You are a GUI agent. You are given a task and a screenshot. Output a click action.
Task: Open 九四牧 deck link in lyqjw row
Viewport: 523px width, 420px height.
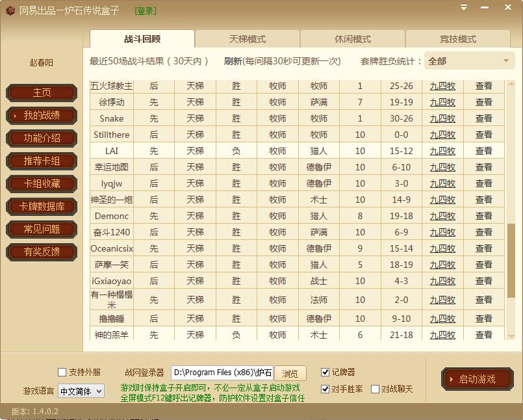[x=442, y=183]
